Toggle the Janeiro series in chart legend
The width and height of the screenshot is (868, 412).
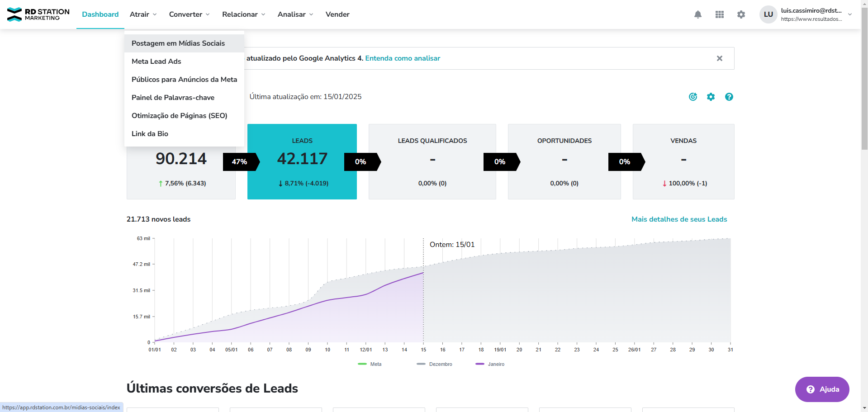490,364
